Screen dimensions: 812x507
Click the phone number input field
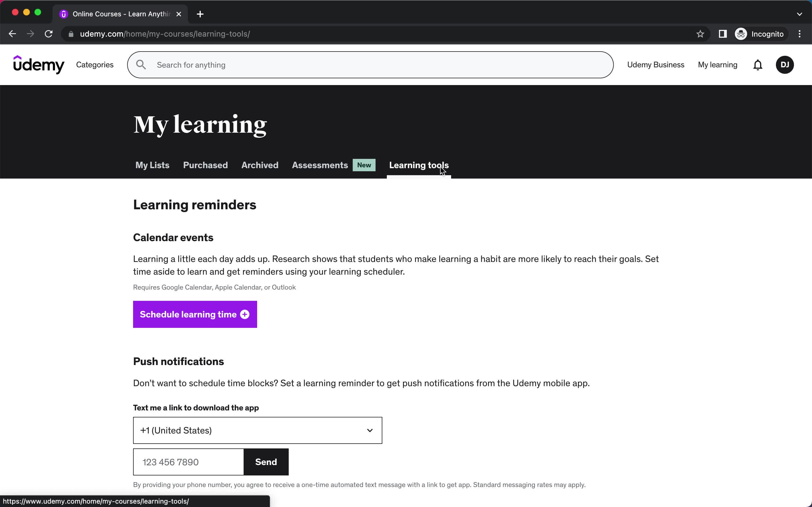(188, 462)
